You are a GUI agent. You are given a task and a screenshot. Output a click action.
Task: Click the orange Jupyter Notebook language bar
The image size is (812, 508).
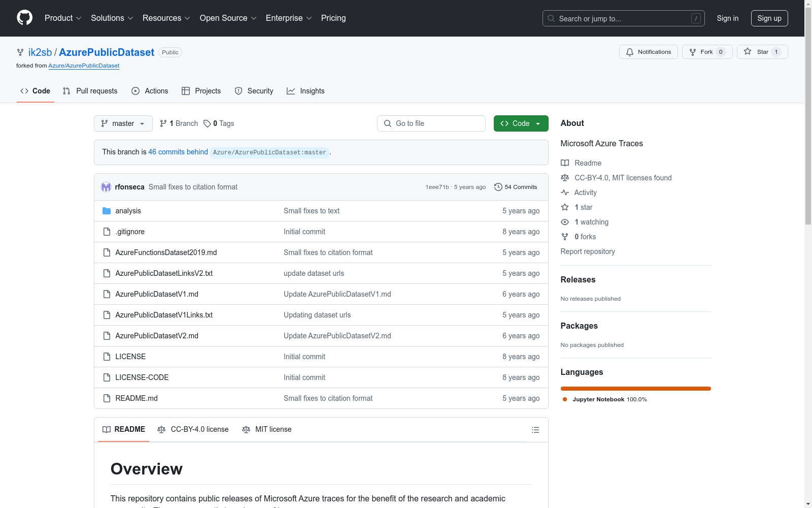[x=636, y=389]
